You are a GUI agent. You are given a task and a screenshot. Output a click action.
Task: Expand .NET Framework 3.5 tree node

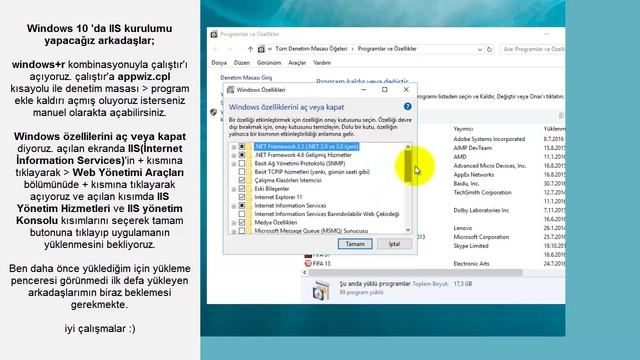[x=234, y=147]
